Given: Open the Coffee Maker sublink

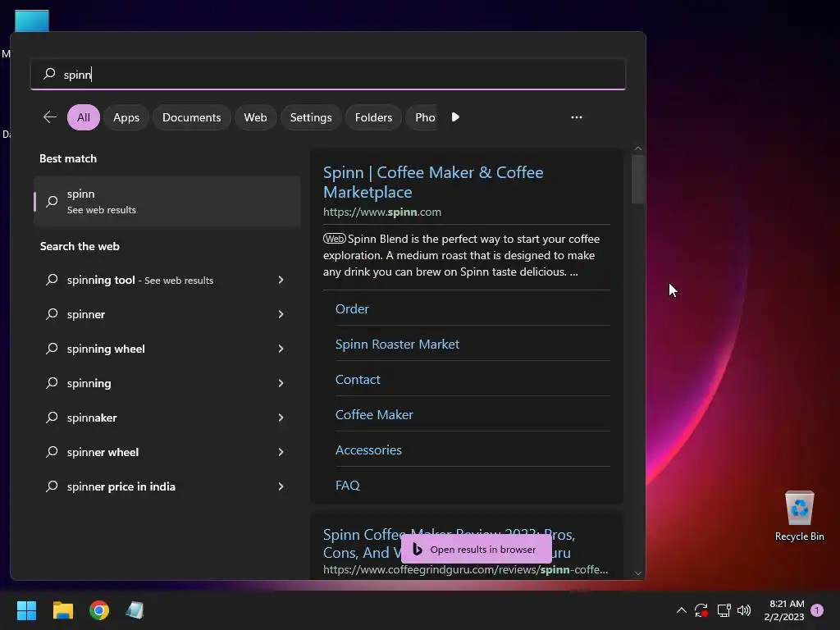Looking at the screenshot, I should click(374, 414).
